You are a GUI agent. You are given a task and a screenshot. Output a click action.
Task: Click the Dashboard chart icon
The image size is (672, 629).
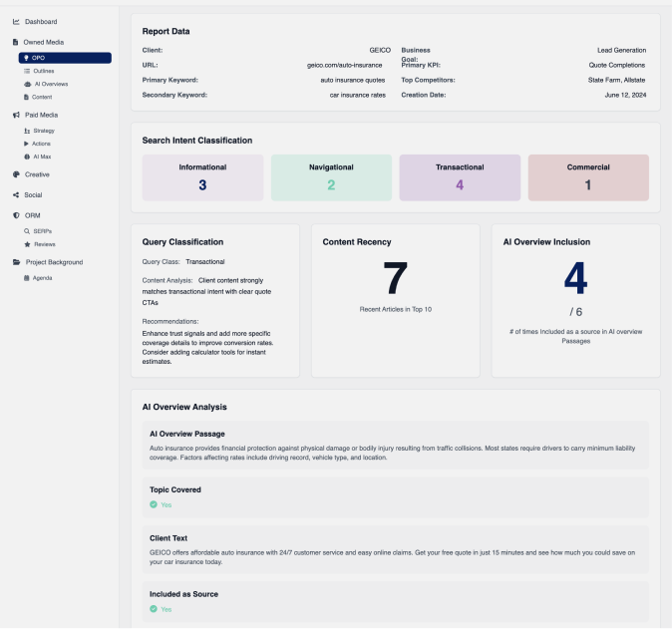point(16,21)
